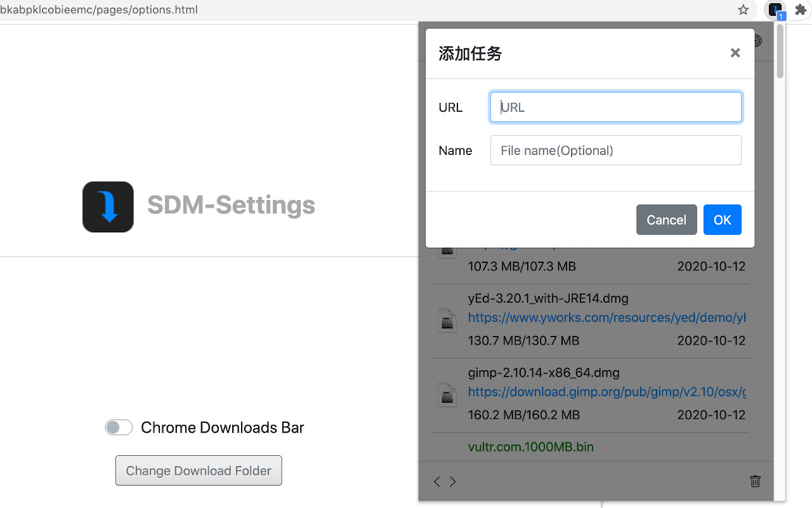Click the 2020-10-12 date on the yEd row
The height and width of the screenshot is (508, 812).
tap(711, 341)
